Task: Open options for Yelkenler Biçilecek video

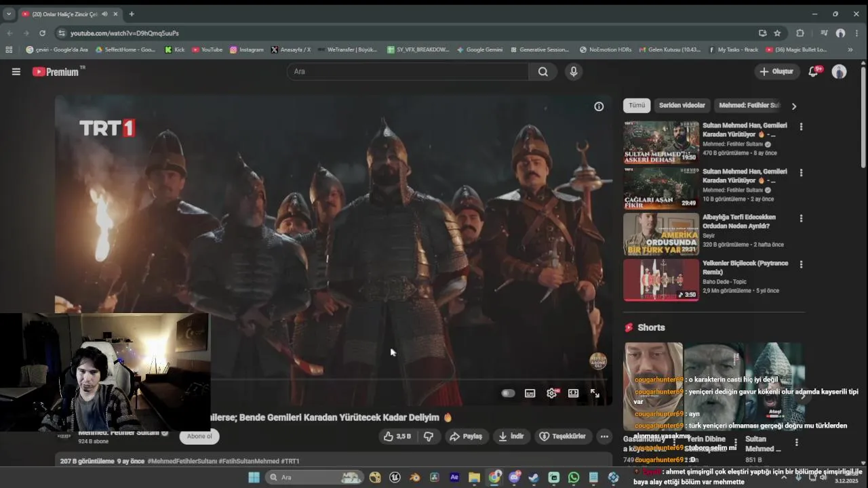Action: [x=801, y=264]
